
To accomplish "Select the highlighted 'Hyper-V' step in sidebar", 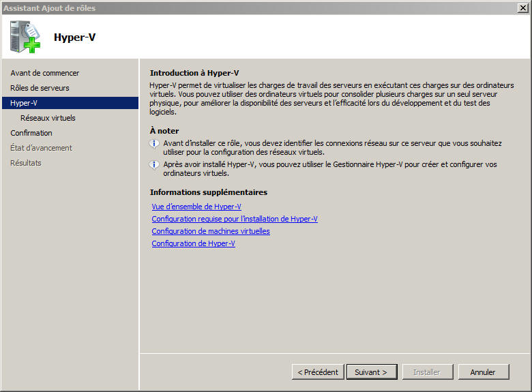I will (70, 103).
